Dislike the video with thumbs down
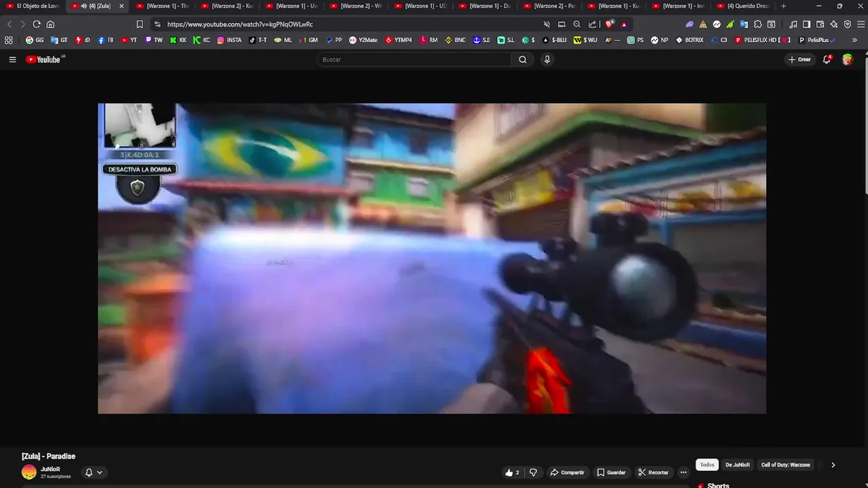Screen dimensions: 868x488 533,472
